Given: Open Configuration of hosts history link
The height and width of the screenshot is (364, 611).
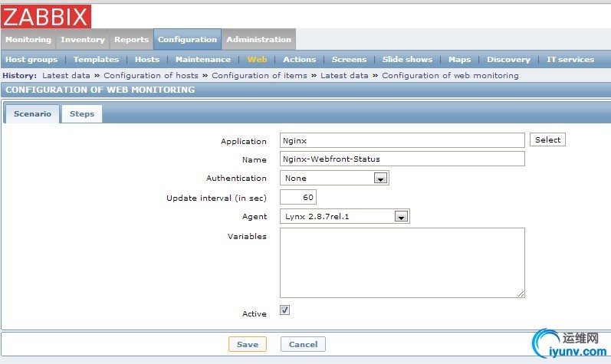Looking at the screenshot, I should point(151,76).
